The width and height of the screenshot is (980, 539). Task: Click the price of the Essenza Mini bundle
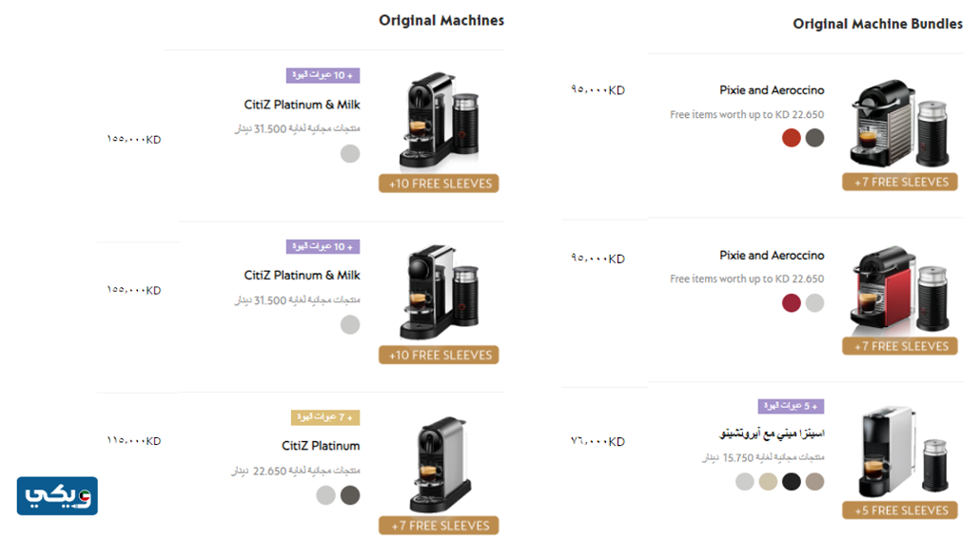(x=598, y=441)
